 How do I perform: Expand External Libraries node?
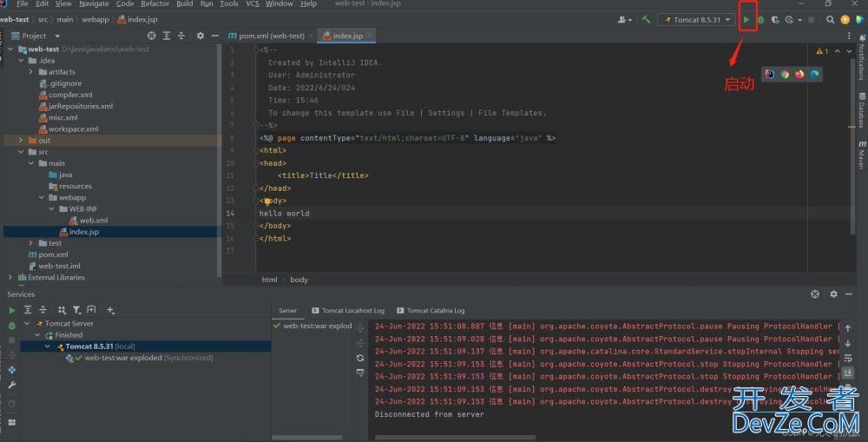click(10, 278)
